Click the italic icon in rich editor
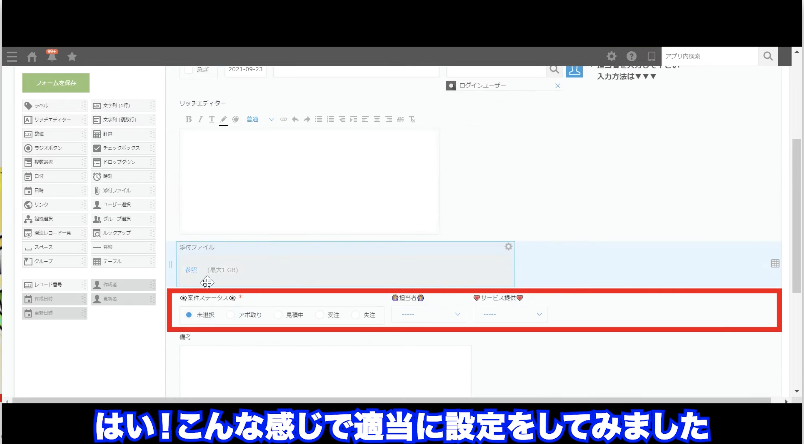 pyautogui.click(x=199, y=119)
